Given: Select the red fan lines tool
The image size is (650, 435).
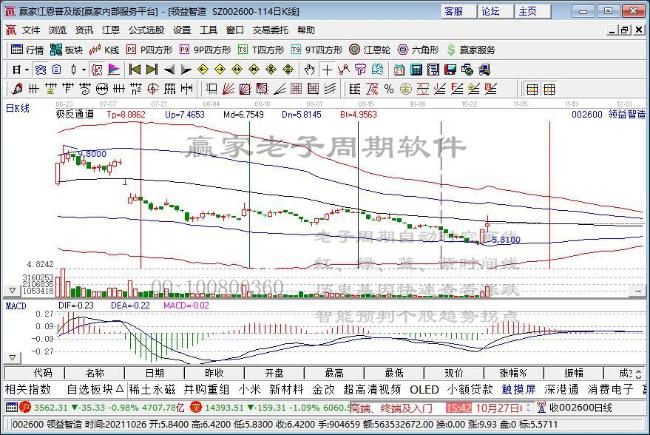Looking at the screenshot, I should click(229, 89).
